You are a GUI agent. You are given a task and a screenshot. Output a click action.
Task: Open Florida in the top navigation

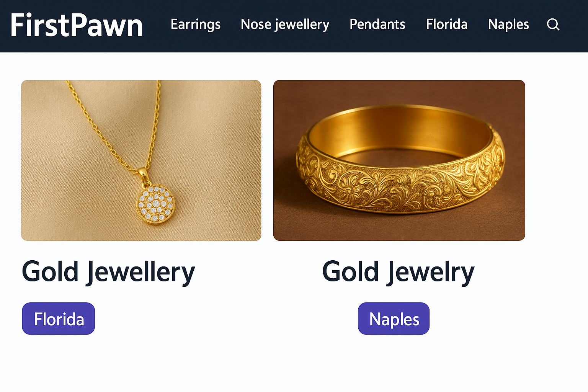coord(446,24)
